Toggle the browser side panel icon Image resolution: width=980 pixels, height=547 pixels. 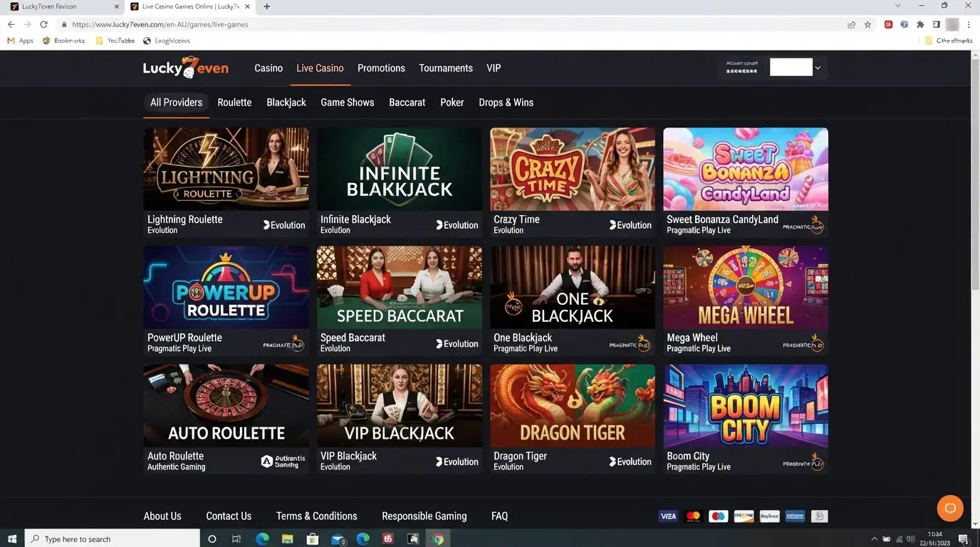coord(936,24)
